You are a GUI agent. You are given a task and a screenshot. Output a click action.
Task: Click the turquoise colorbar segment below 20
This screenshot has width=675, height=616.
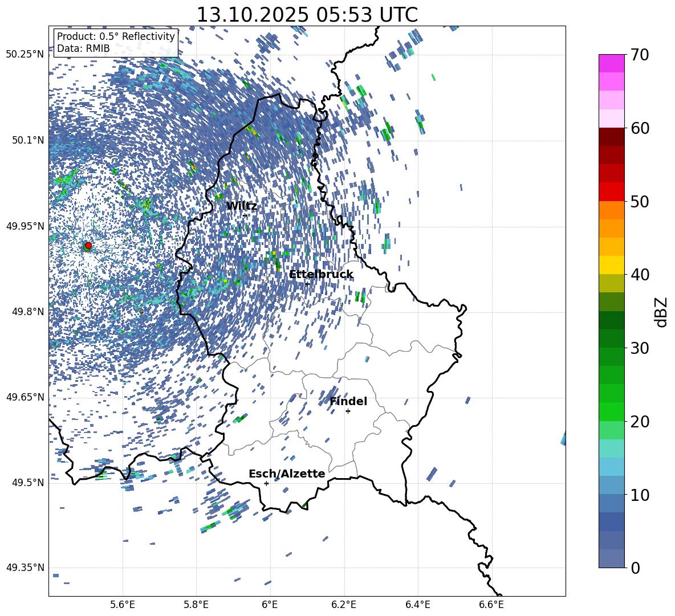click(611, 448)
